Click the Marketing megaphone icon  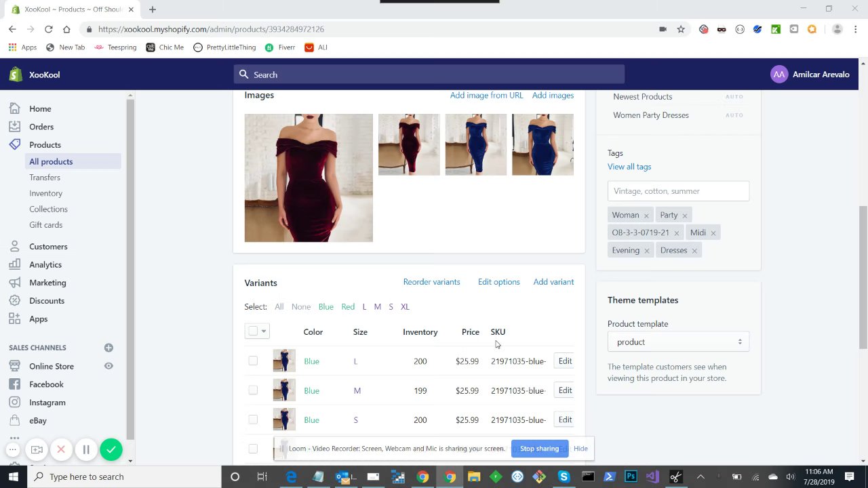[x=15, y=283]
